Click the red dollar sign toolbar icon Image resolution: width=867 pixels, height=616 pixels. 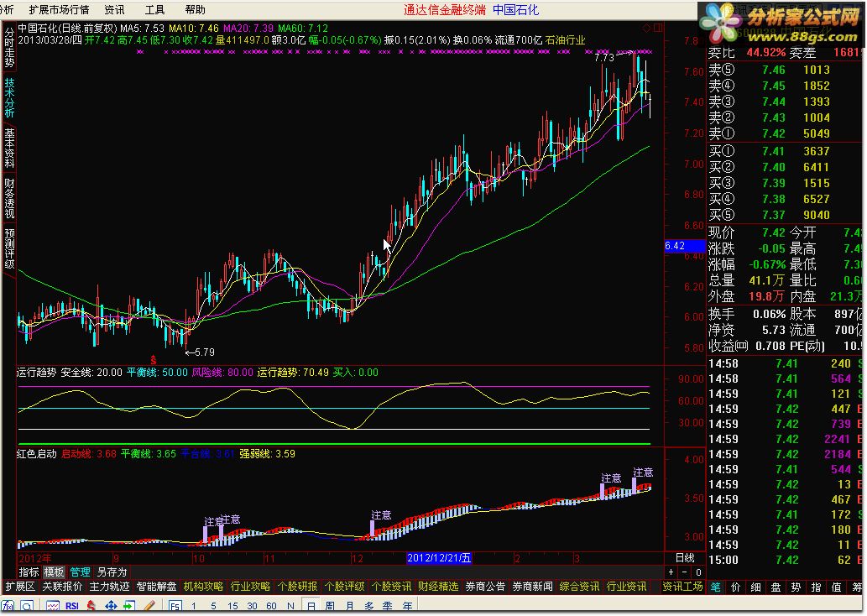(91, 606)
